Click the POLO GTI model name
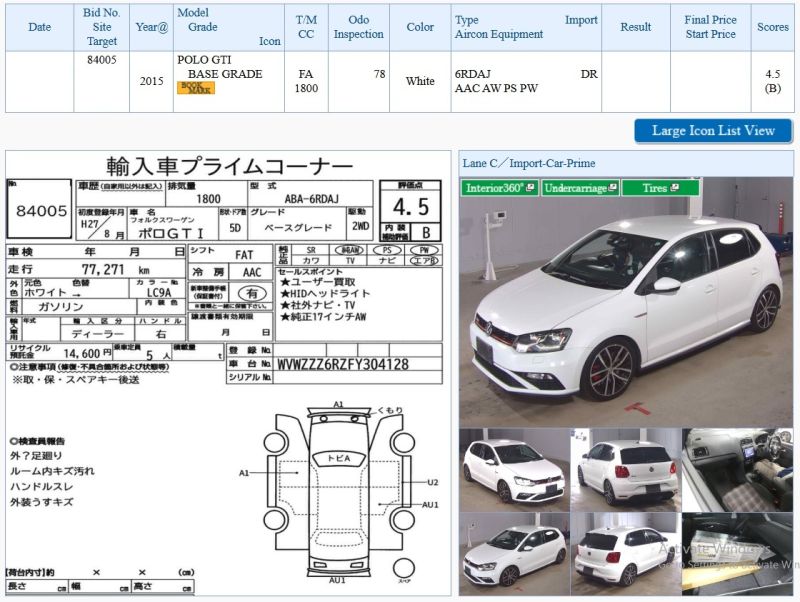Viewport: 800px width, 602px height. click(204, 60)
